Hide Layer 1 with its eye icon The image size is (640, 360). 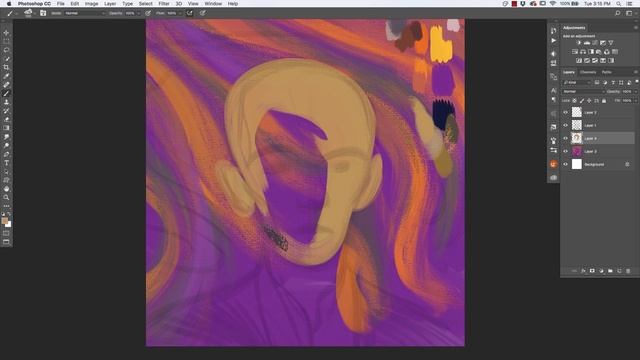pyautogui.click(x=566, y=125)
